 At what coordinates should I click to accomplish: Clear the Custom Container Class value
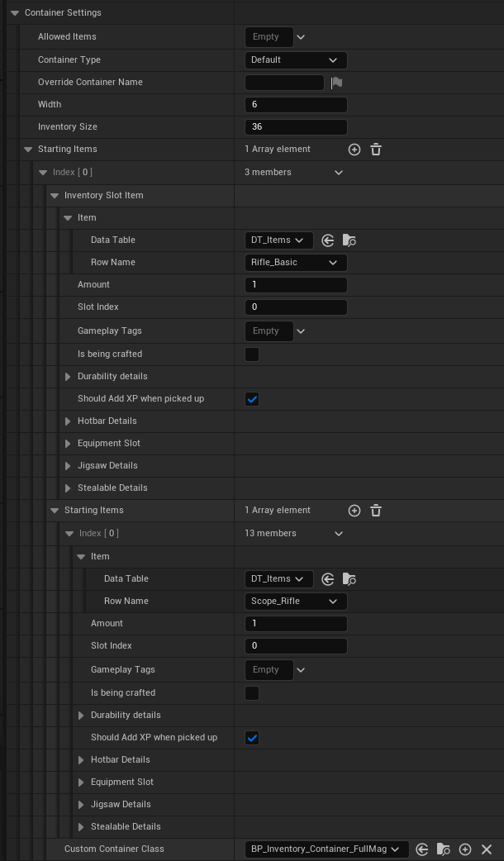tap(486, 849)
